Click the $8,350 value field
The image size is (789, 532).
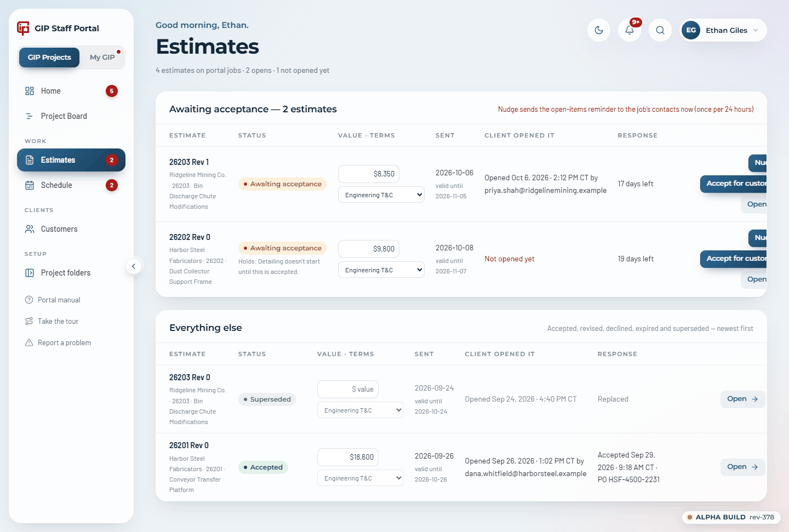pyautogui.click(x=369, y=174)
